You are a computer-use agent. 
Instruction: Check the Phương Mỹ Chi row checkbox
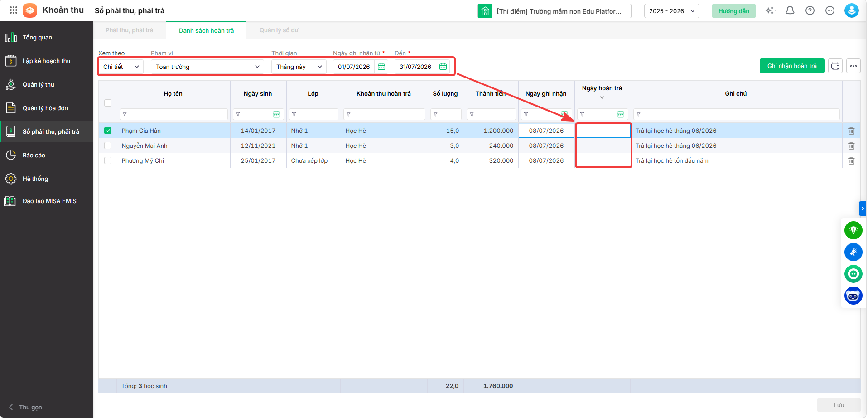tap(108, 160)
